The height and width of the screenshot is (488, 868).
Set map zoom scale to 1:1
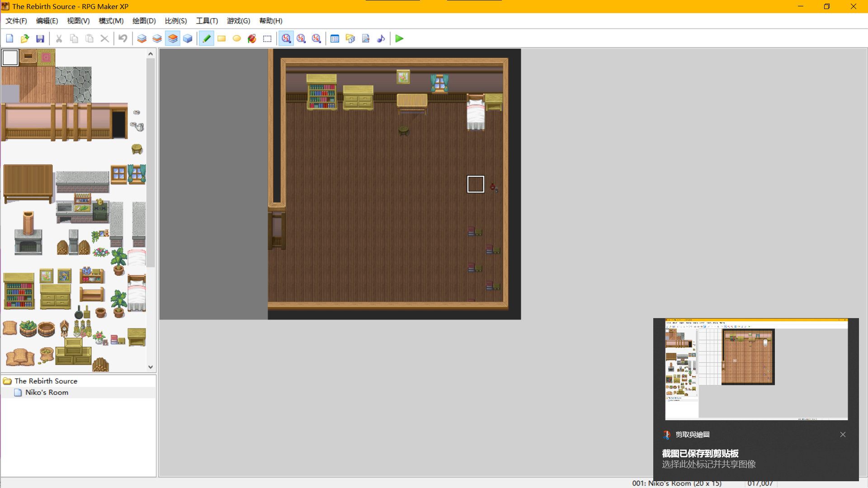click(x=286, y=38)
